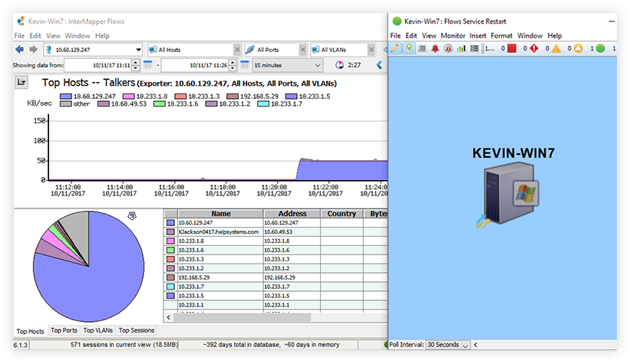Clear the All Ports filter
The image size is (630, 364).
pos(302,50)
